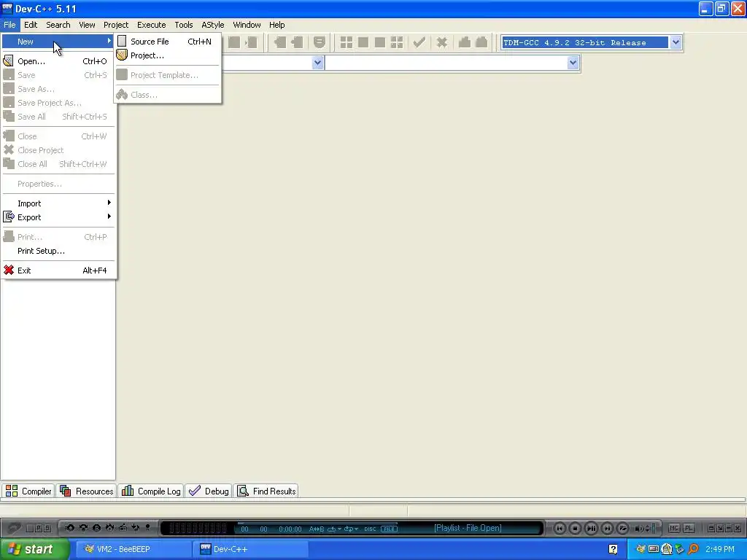
Task: Switch to the Resources tab
Action: [87, 491]
